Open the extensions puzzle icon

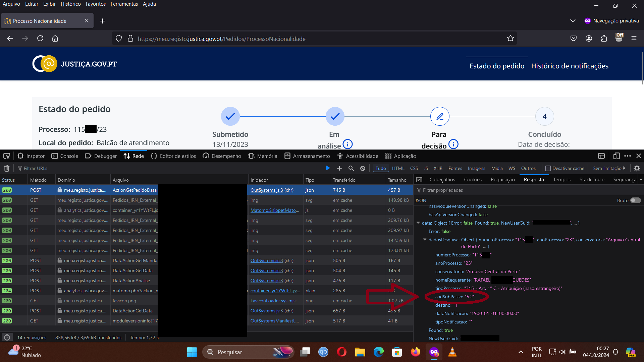(604, 39)
